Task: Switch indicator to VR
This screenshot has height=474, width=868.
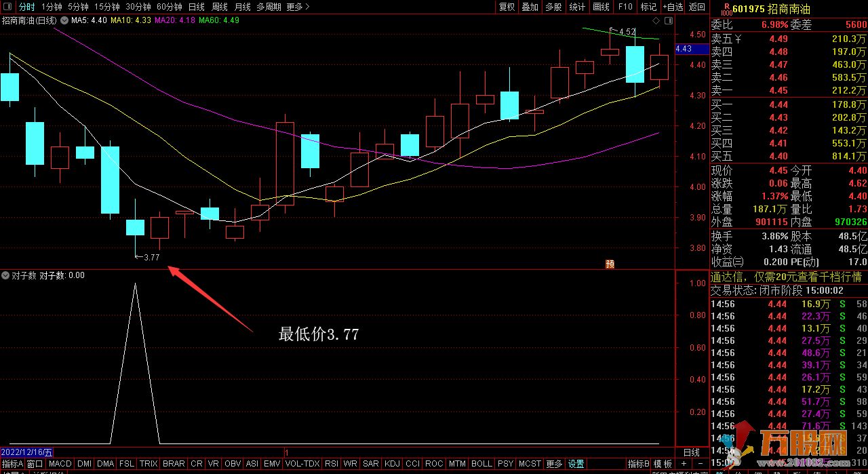Action: [214, 464]
